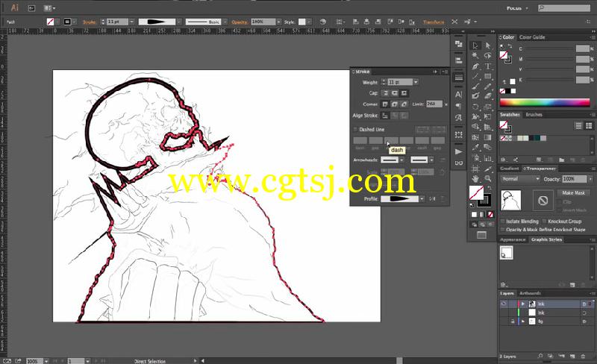Click the search field in the application bar
597x364 pixels.
click(564, 7)
